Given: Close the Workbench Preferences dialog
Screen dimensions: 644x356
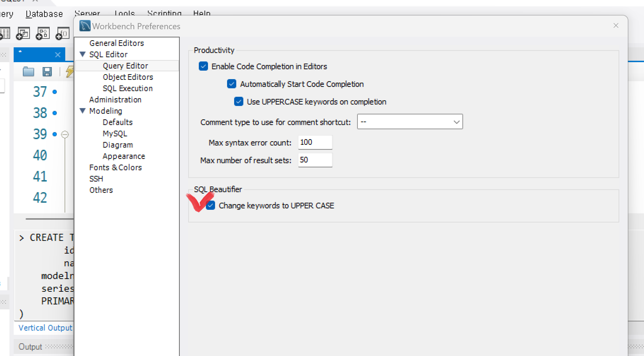Looking at the screenshot, I should pos(616,26).
